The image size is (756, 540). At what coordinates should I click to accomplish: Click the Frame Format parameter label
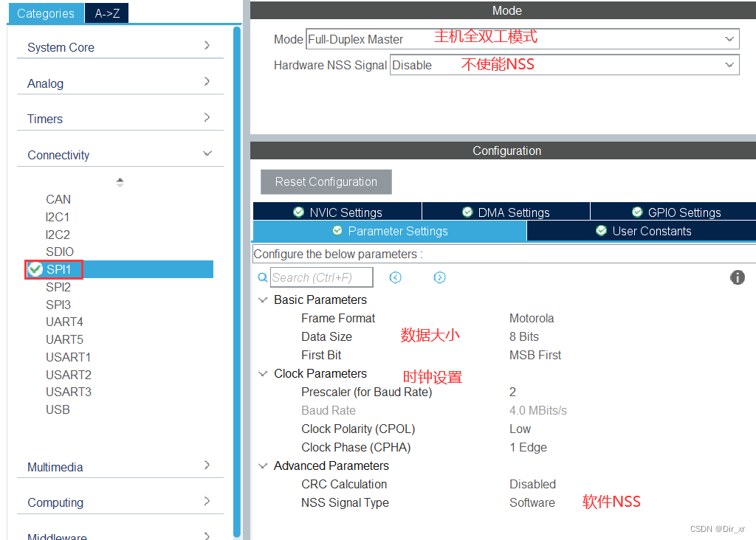pyautogui.click(x=338, y=319)
